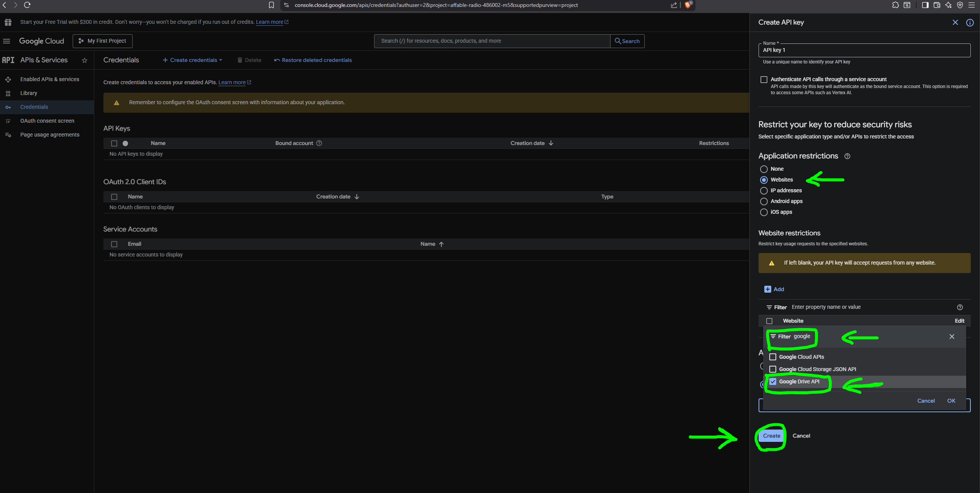
Task: Click the Brave shields icon
Action: coord(688,5)
